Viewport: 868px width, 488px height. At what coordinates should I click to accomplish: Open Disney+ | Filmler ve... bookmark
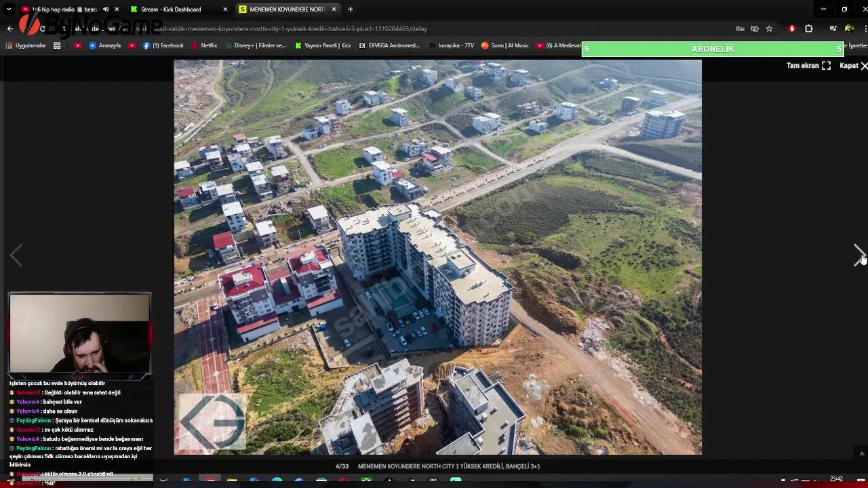coord(255,45)
